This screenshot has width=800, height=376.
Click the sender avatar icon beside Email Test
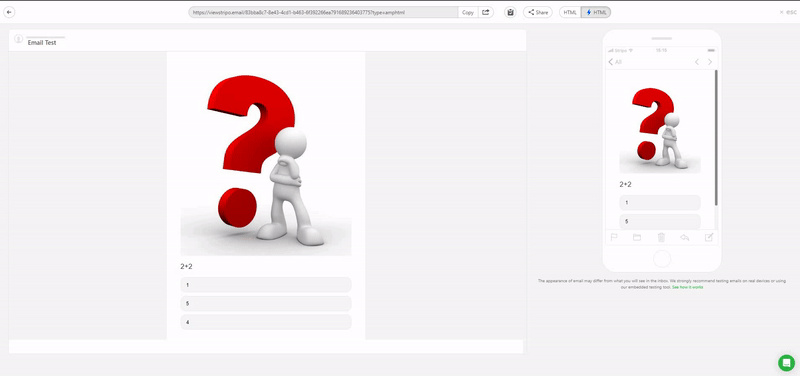point(18,39)
